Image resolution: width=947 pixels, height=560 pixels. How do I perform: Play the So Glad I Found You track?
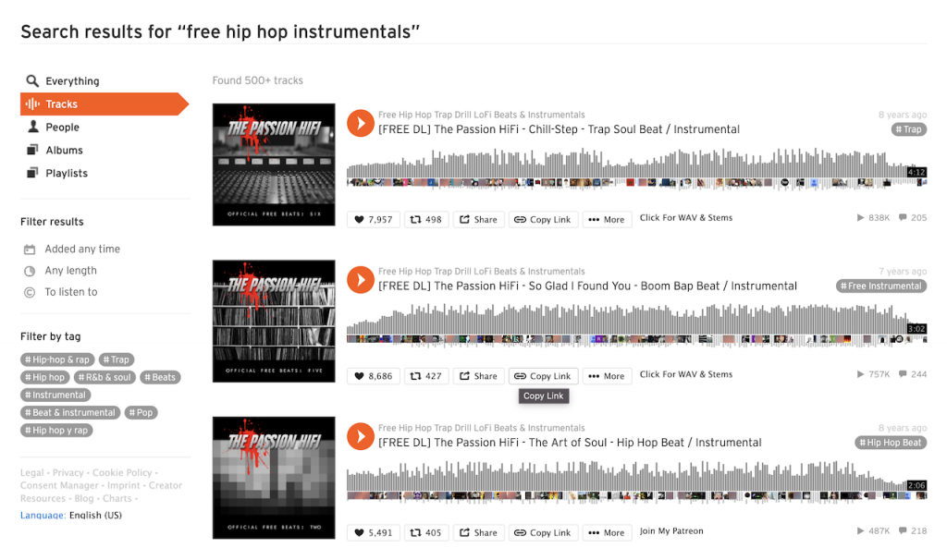360,280
